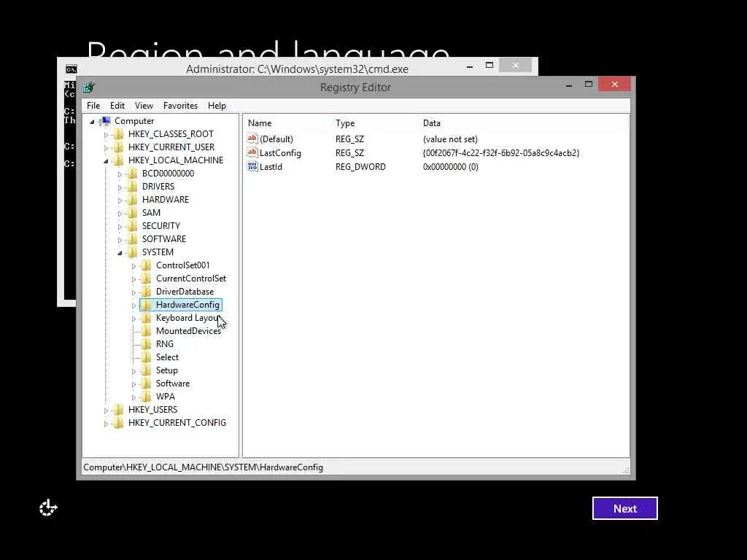Screen dimensions: 747x560
Task: Click the SOFTWARE hive folder icon
Action: 133,239
